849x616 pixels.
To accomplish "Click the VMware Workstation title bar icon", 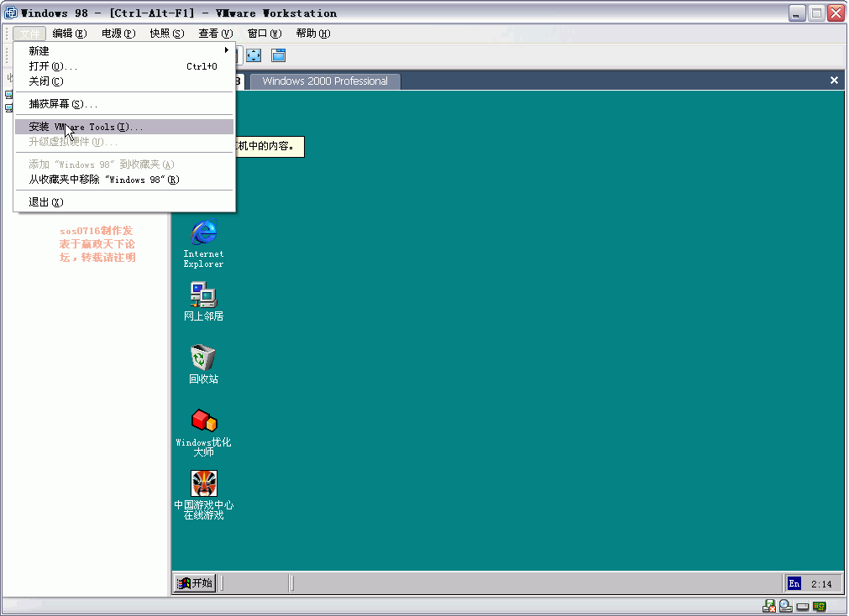I will point(11,13).
